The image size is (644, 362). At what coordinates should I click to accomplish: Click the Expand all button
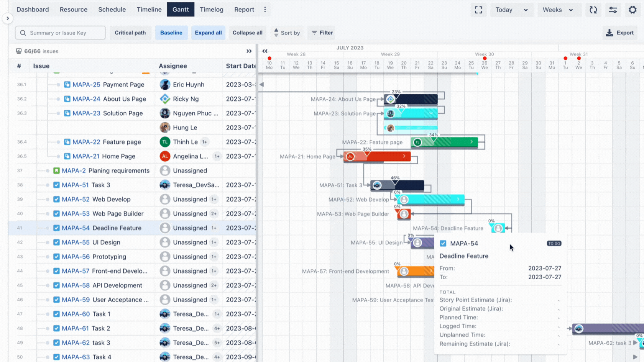point(208,33)
